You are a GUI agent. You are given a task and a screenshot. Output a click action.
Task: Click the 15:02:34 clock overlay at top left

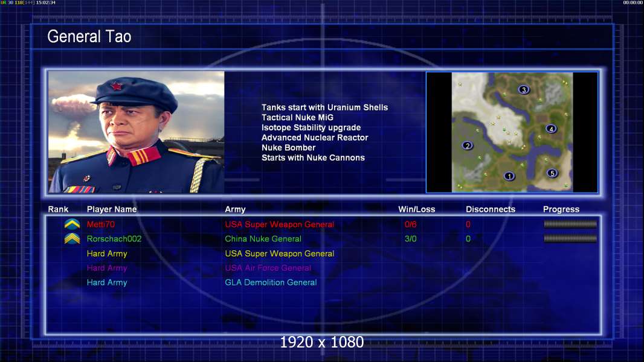point(45,2)
